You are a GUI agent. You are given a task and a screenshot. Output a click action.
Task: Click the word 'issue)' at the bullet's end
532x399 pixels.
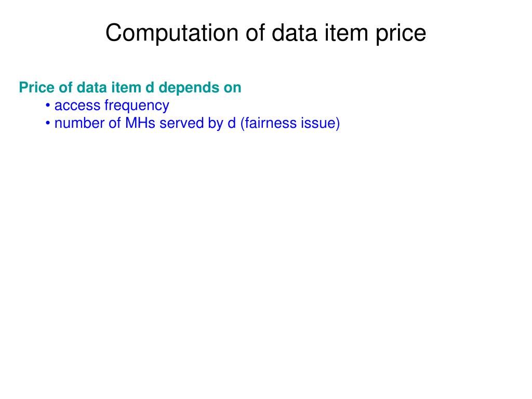pos(321,124)
